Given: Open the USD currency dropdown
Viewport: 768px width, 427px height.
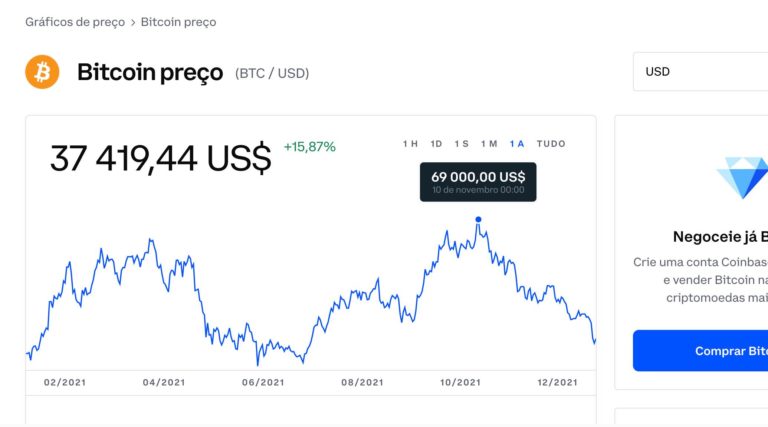Looking at the screenshot, I should pos(700,72).
